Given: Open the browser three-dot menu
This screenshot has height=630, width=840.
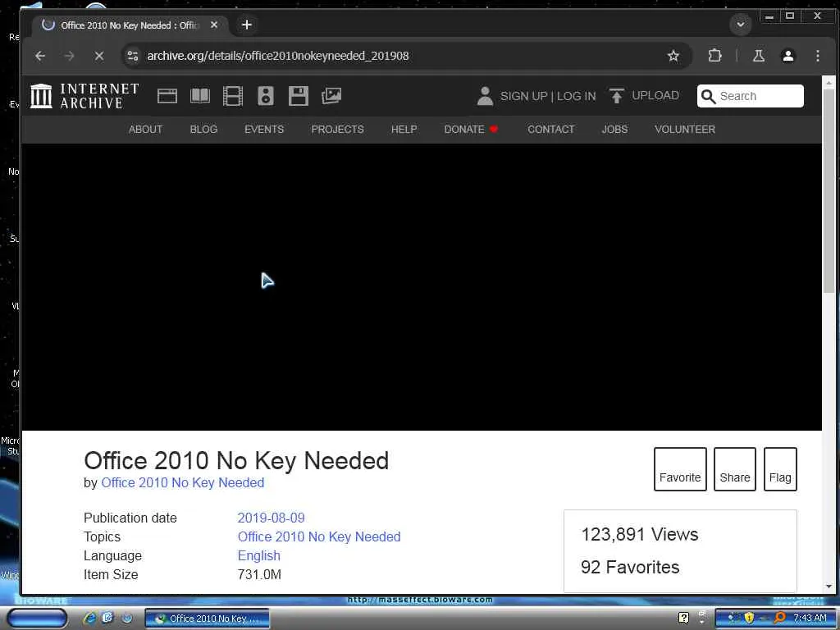Looking at the screenshot, I should coord(818,56).
